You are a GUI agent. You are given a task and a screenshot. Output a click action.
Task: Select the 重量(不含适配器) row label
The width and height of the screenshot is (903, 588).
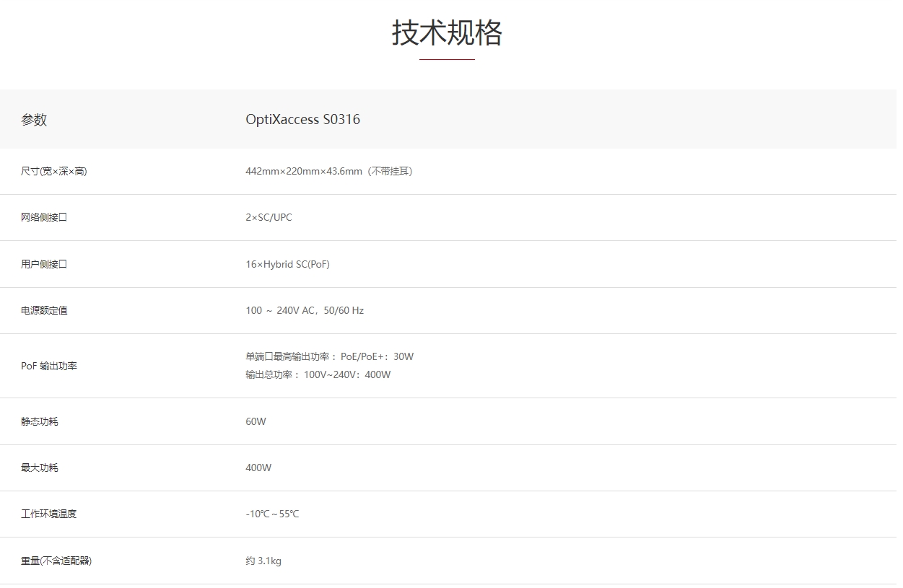(56, 561)
